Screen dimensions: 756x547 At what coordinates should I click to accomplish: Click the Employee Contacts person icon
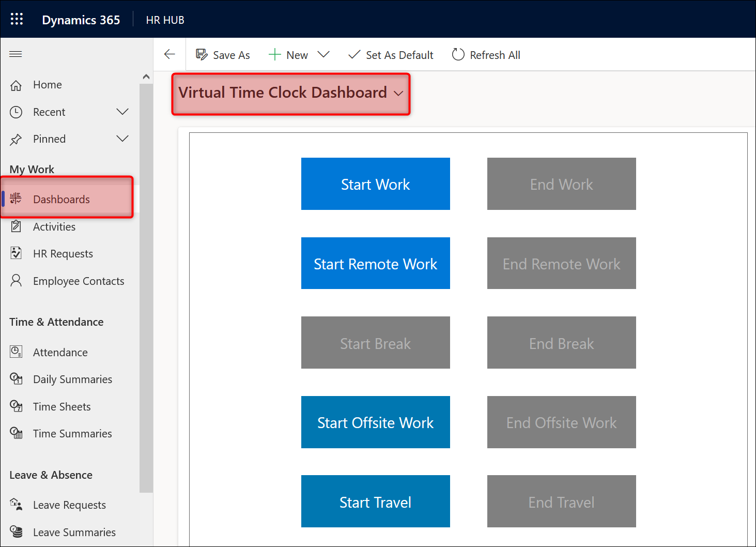16,281
